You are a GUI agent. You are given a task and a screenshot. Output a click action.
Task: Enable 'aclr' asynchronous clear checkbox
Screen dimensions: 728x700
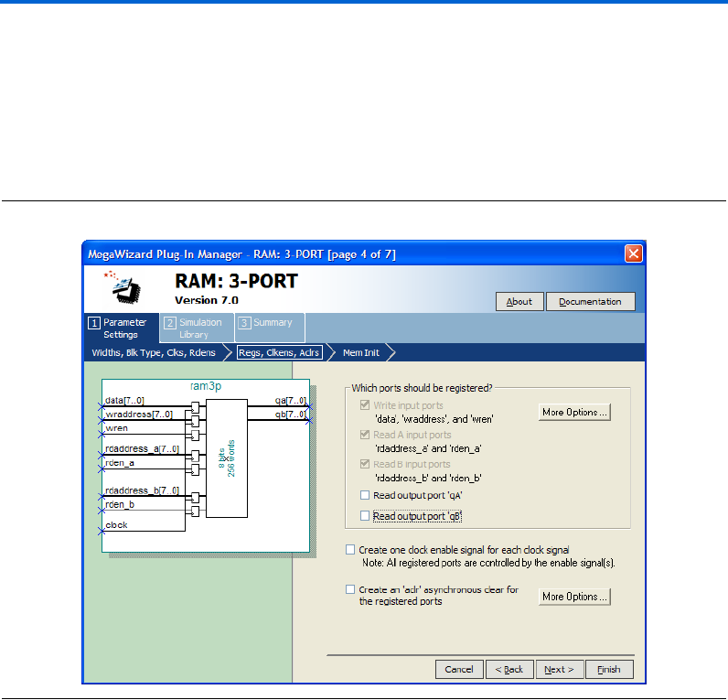pos(350,589)
